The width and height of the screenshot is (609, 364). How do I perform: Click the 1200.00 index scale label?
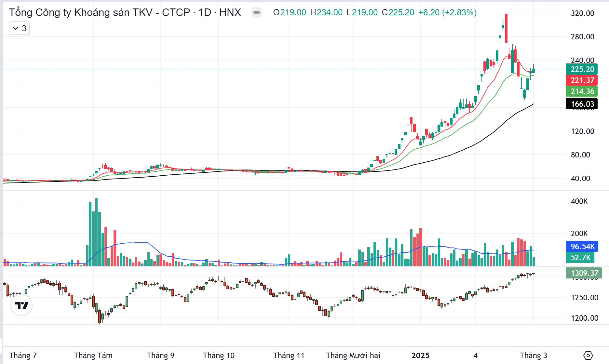tap(584, 318)
